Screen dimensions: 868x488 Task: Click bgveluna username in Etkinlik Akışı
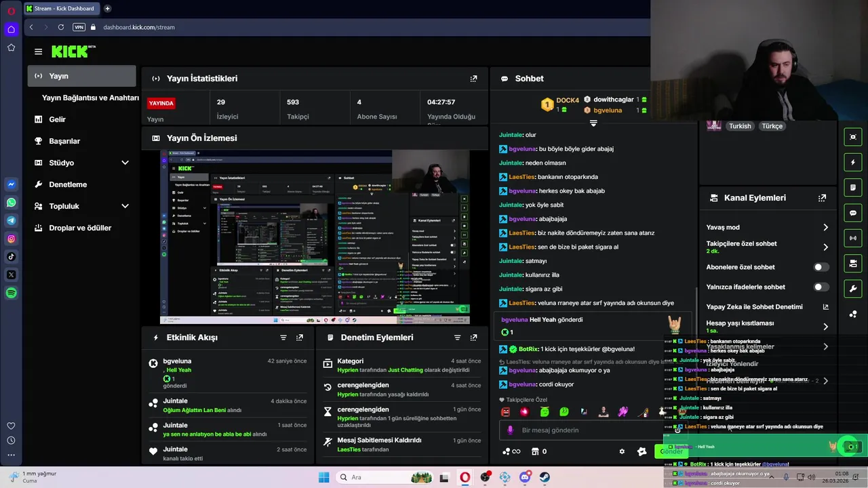click(177, 361)
